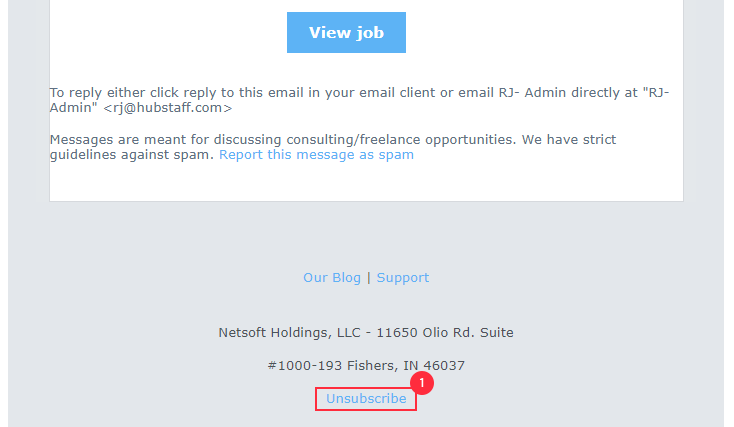Click the 'guidelines against spam.' text

(x=132, y=155)
